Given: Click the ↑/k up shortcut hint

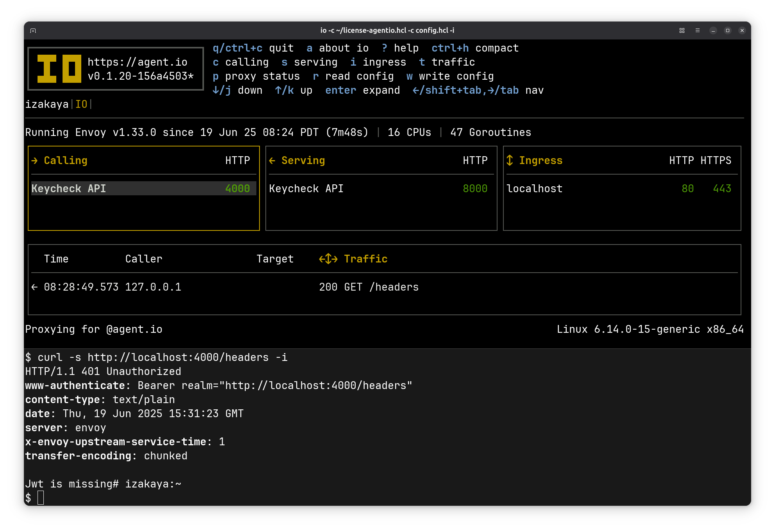Looking at the screenshot, I should click(294, 90).
